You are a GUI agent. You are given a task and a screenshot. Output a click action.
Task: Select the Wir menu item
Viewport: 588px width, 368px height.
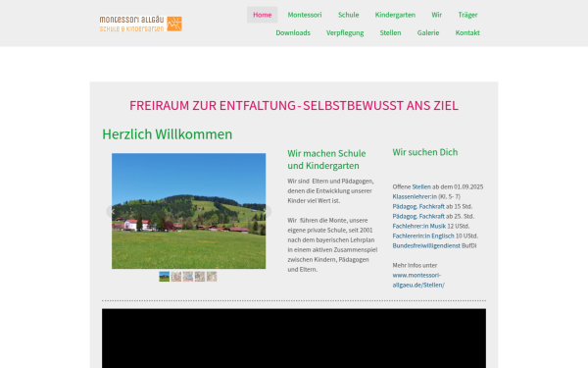436,15
